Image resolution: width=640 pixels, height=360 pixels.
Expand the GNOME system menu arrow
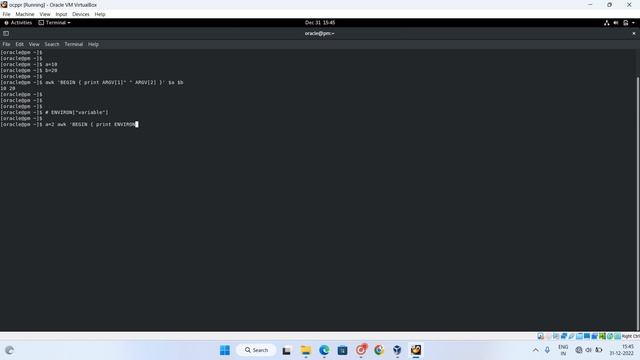point(633,23)
